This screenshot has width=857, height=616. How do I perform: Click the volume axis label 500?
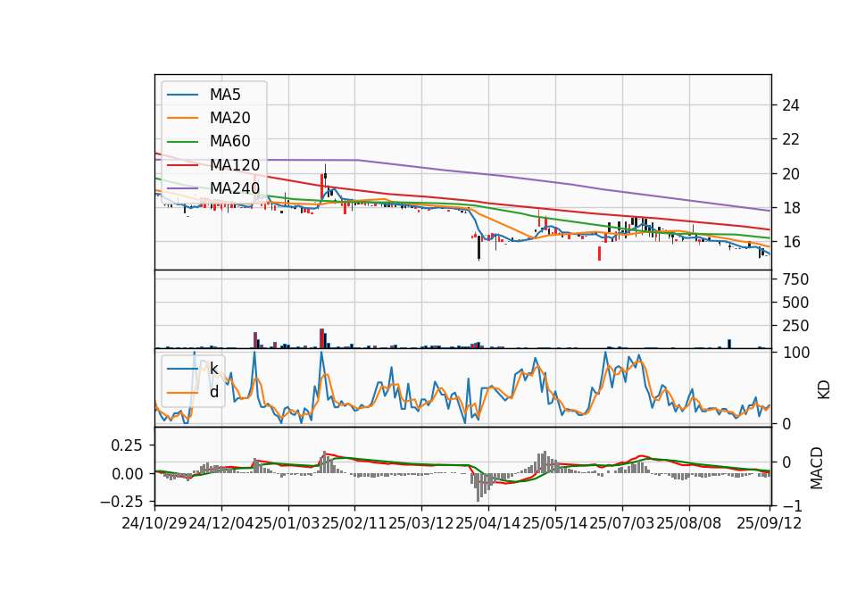pyautogui.click(x=795, y=303)
